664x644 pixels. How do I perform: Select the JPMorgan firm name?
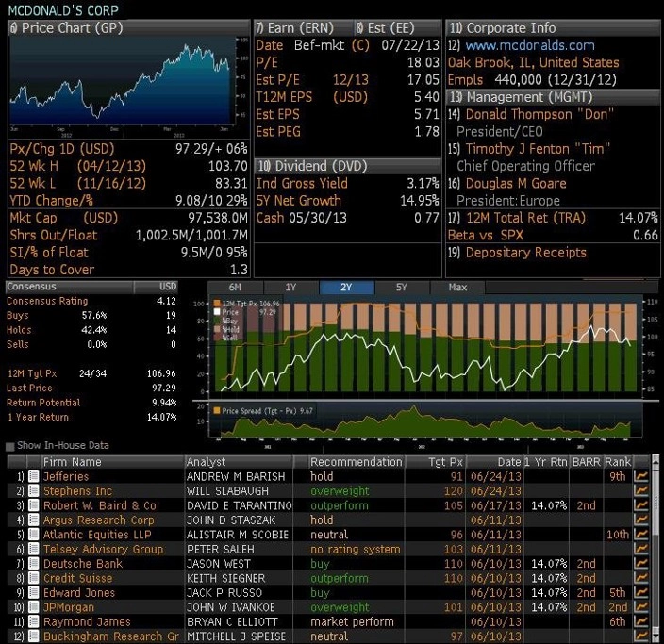point(69,607)
